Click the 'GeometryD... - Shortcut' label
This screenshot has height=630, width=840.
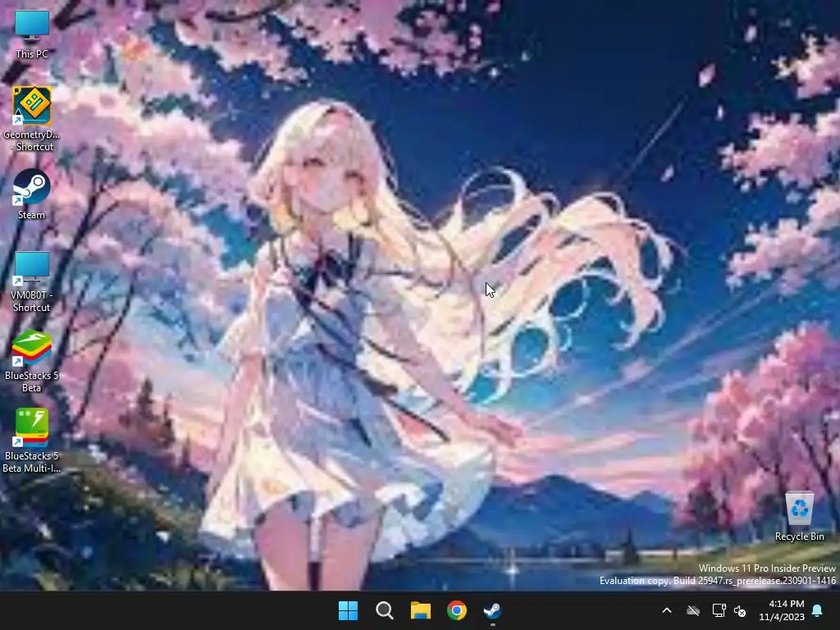point(32,140)
